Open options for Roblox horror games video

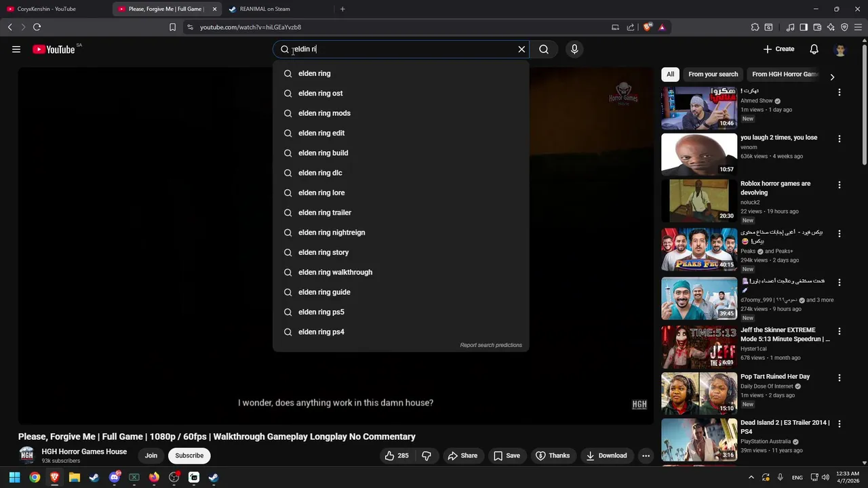tap(839, 185)
